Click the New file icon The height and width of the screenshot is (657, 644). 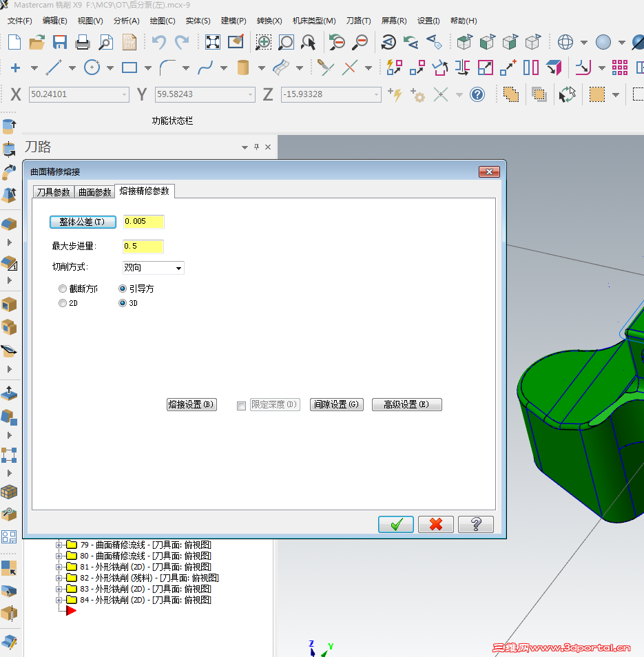point(14,42)
